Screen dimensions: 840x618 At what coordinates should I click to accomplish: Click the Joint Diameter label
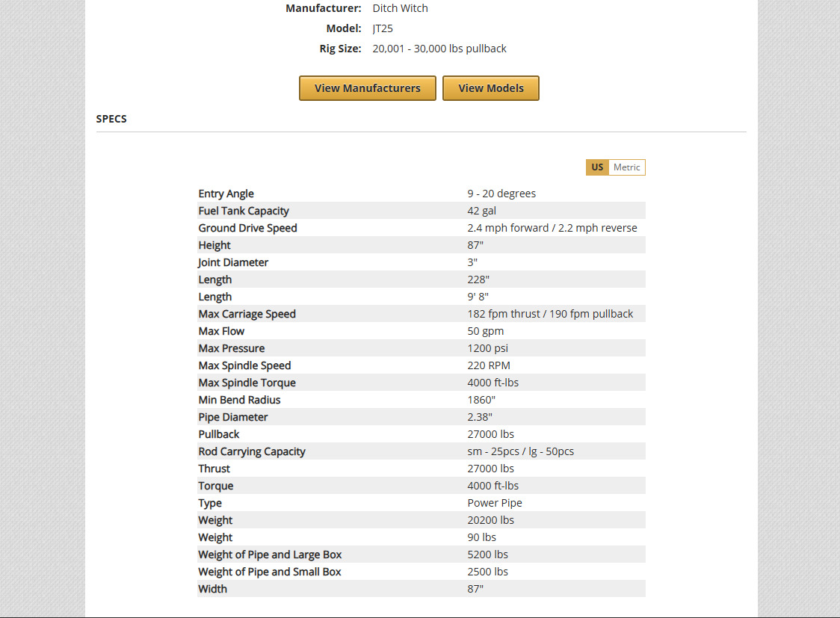click(x=233, y=262)
